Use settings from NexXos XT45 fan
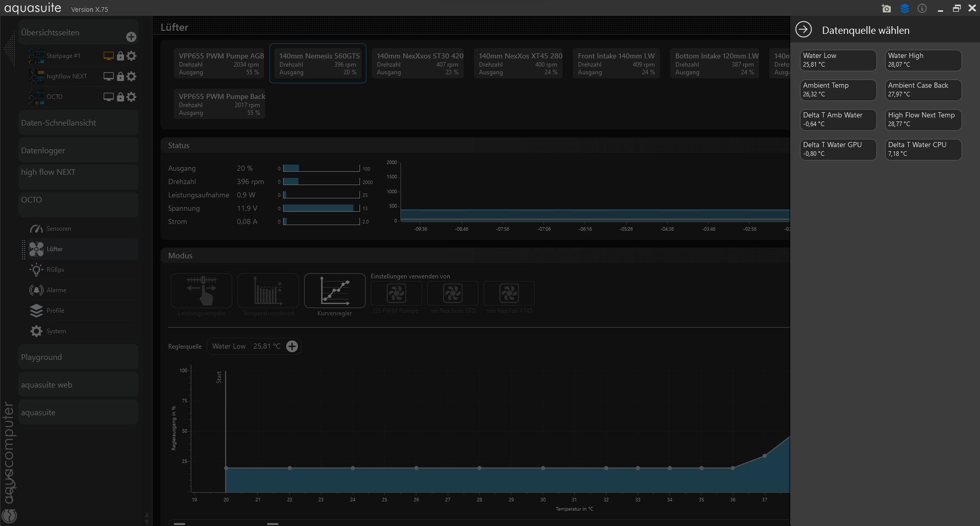The width and height of the screenshot is (980, 526). 509,293
